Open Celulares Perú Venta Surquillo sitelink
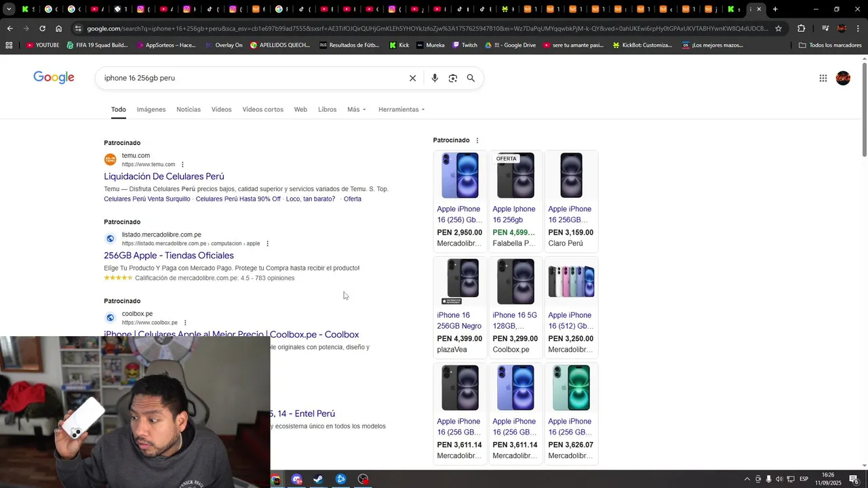The image size is (868, 488). 147,199
